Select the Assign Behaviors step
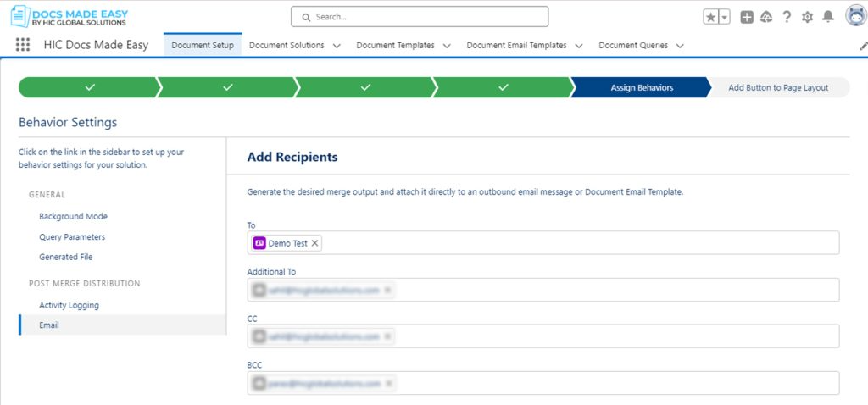This screenshot has height=405, width=868. 642,87
